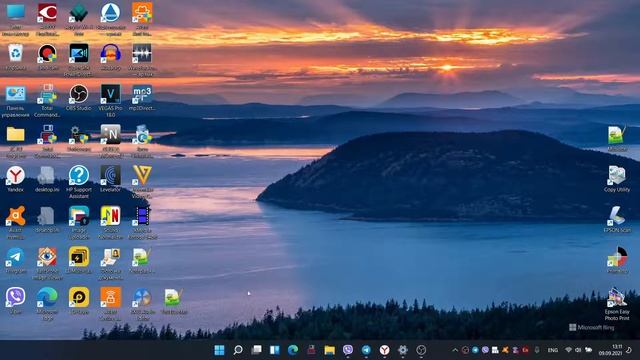Image resolution: width=640 pixels, height=360 pixels.
Task: Open Epson Easy Photo Print shortcut
Action: 617,297
